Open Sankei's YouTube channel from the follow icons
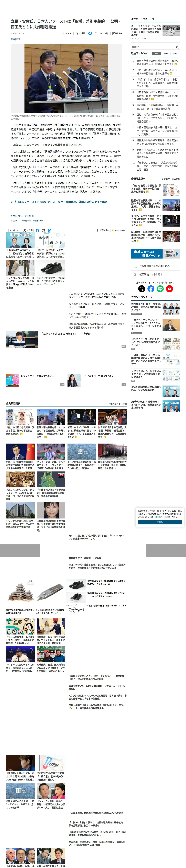 click(x=169, y=288)
